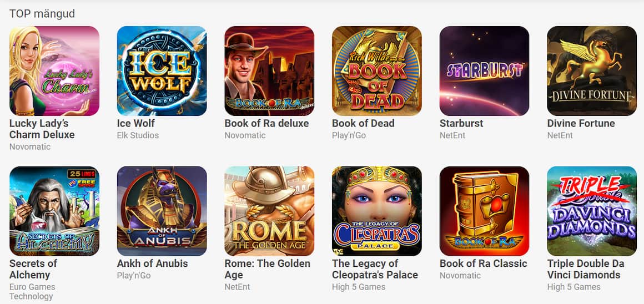Viewport: 644px width, 304px height.
Task: Select Triple Double Da Vinci Diamonds thumbnail
Action: tap(592, 211)
